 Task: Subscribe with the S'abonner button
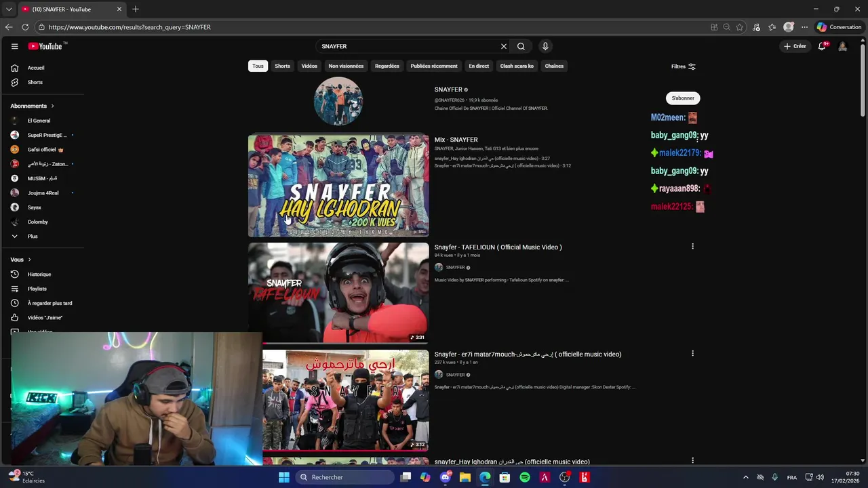(683, 98)
